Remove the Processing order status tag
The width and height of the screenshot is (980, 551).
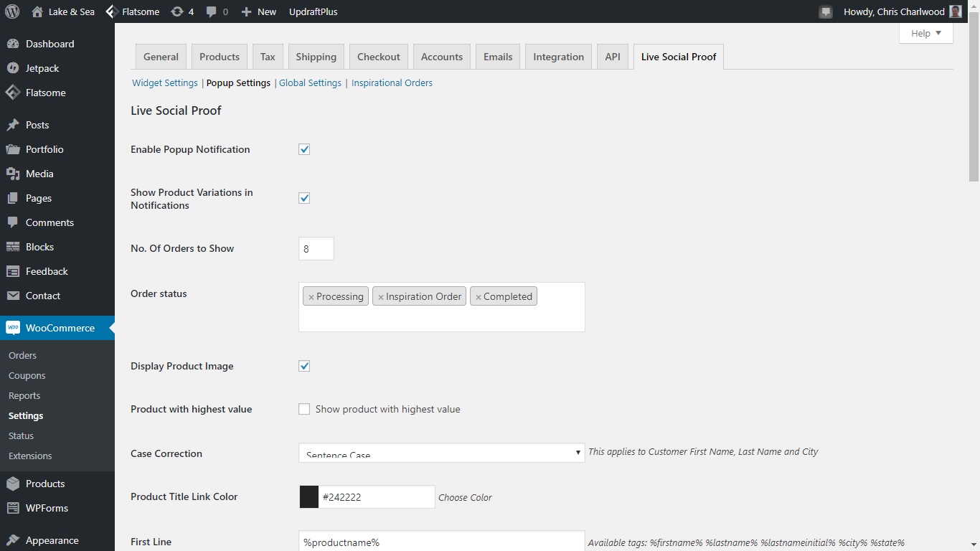[311, 297]
